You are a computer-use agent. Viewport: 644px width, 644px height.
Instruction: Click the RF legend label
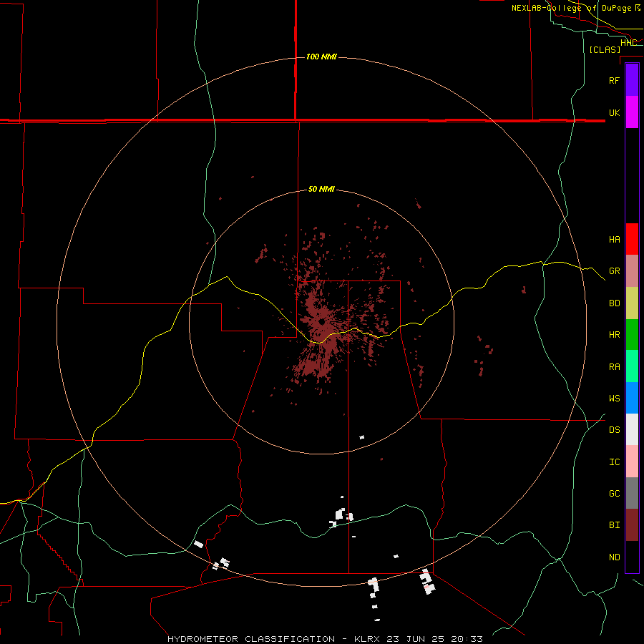click(x=614, y=80)
